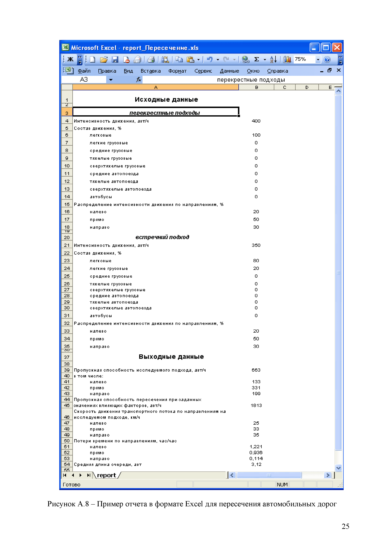Image resolution: width=392 pixels, height=554 pixels.
Task: Click the 'Выходные данные' heading cell
Action: point(156,357)
